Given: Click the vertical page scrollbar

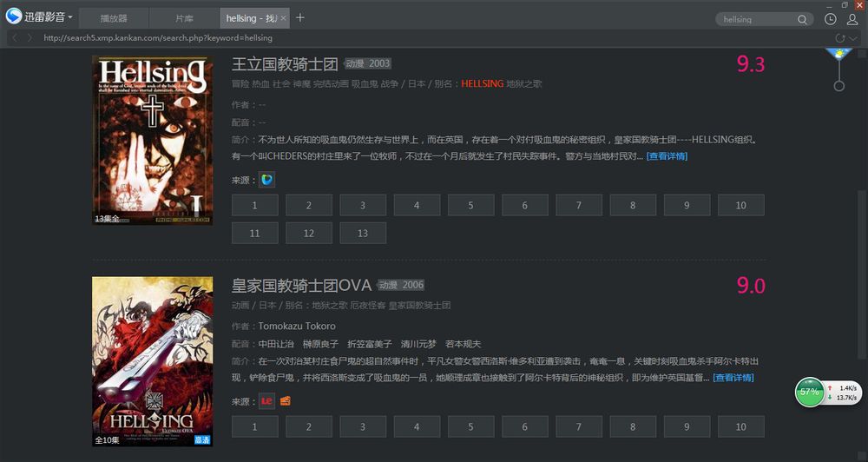Looking at the screenshot, I should [x=861, y=274].
